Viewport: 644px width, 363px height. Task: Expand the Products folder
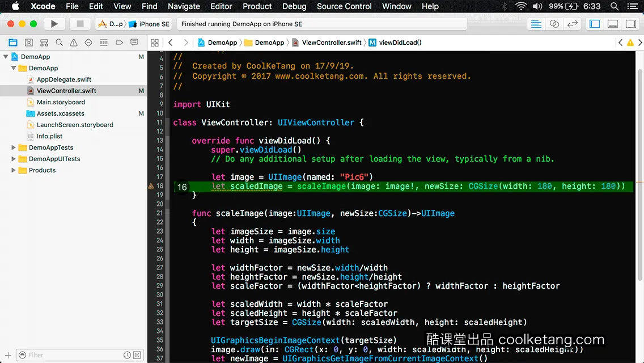14,170
